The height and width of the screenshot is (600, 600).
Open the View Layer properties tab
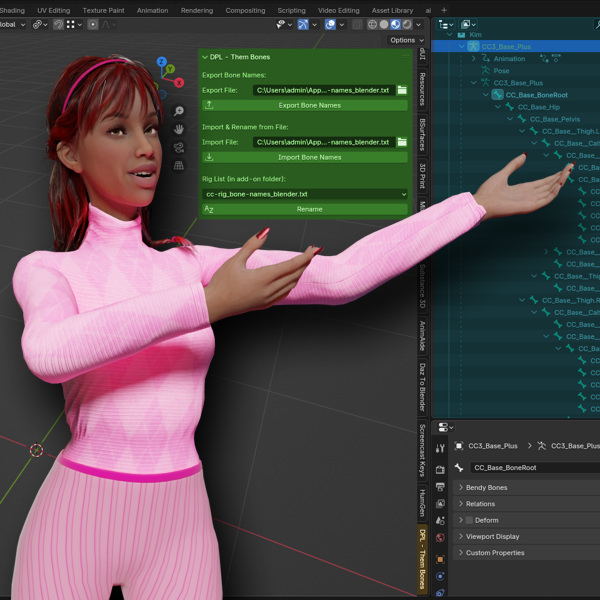pos(440,504)
